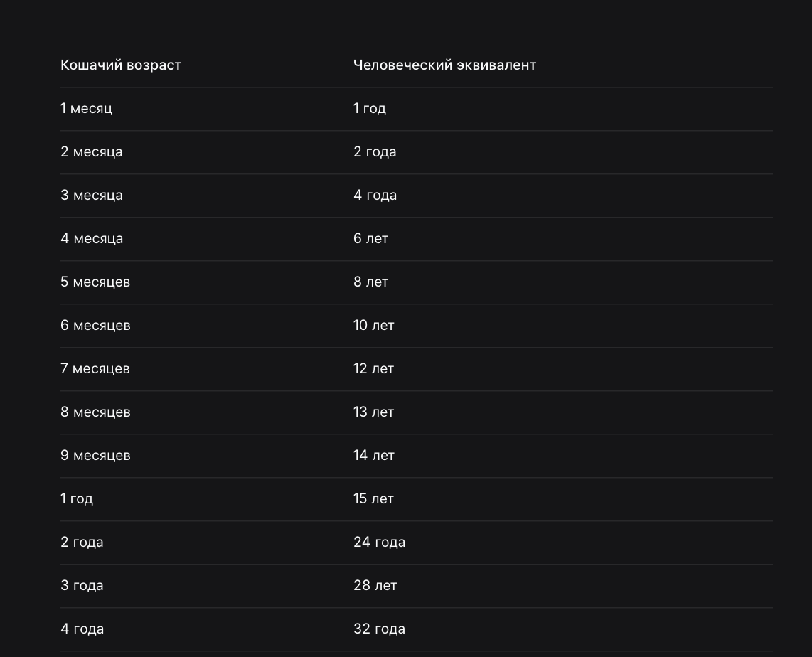Image resolution: width=812 pixels, height=657 pixels.
Task: Click the '24 года' human equivalent value
Action: tap(380, 542)
